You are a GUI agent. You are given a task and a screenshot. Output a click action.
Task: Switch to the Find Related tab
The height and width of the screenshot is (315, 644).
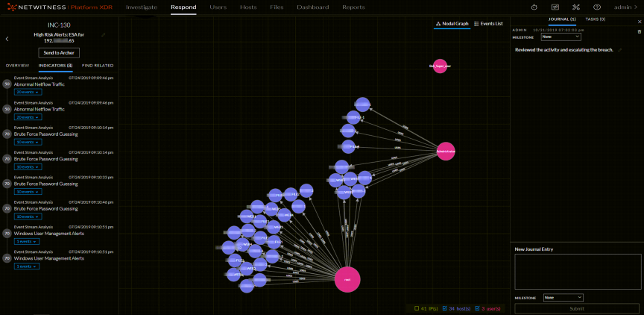98,66
